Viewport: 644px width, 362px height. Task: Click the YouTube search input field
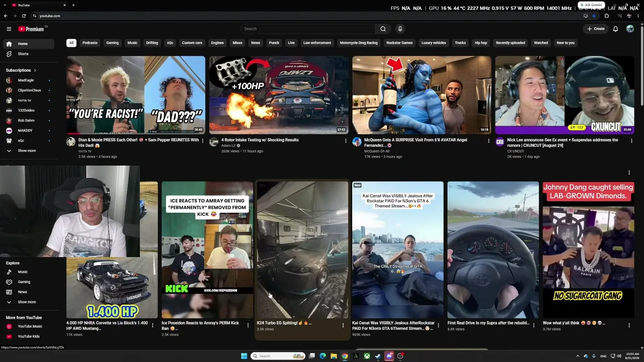click(x=307, y=29)
